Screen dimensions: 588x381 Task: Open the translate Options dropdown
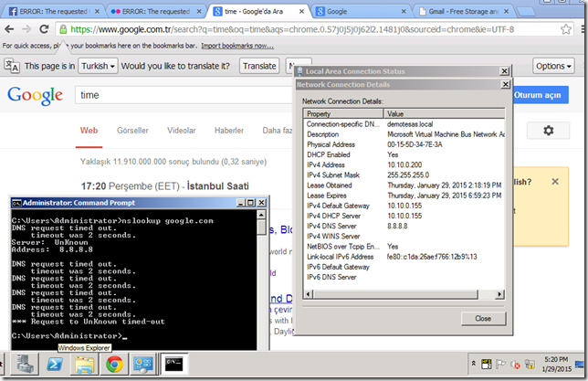[x=553, y=66]
